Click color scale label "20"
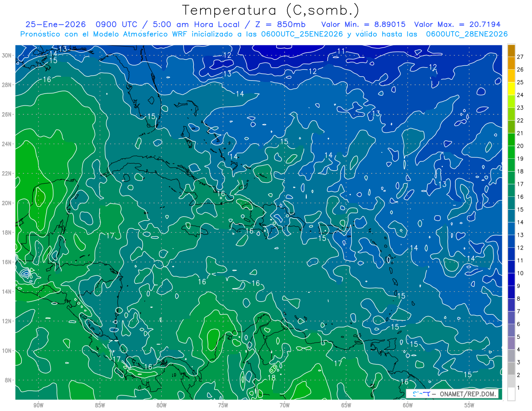 520,146
